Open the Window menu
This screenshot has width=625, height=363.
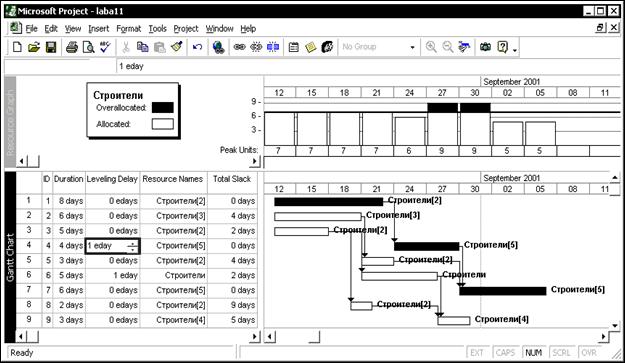(x=220, y=29)
